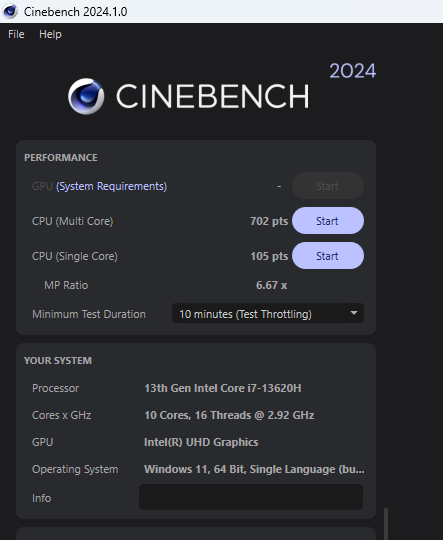Select the 702 pts multi core score
The image size is (443, 540).
[269, 221]
